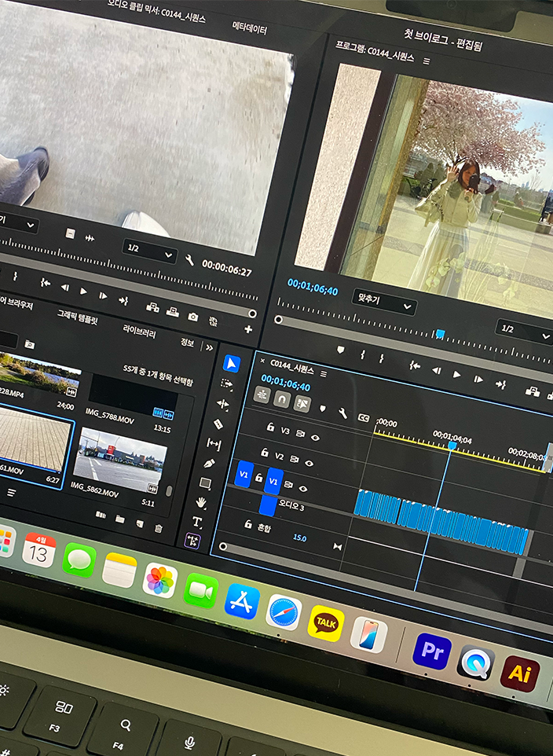Screen dimensions: 553x756
Task: Select the Ripple Edit tool
Action: click(x=223, y=404)
